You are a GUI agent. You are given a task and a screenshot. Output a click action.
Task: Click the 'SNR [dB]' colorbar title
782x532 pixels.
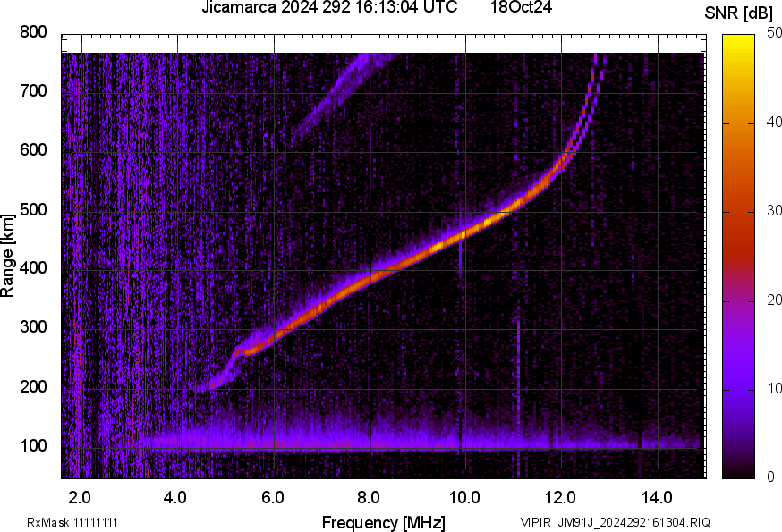738,14
